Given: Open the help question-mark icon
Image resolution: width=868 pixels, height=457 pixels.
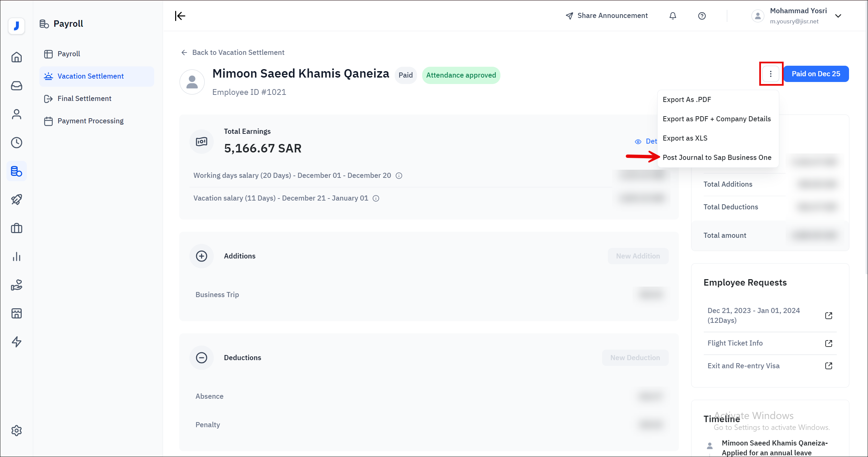Looking at the screenshot, I should coord(702,16).
